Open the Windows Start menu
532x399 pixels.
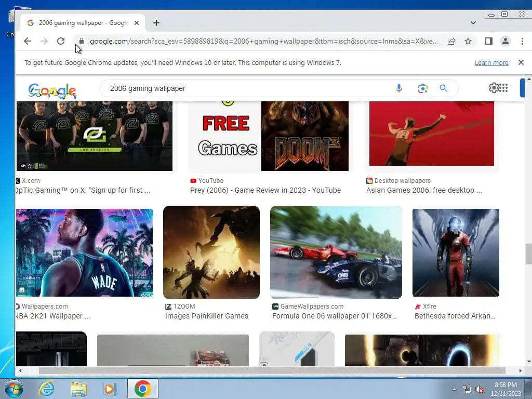click(14, 389)
